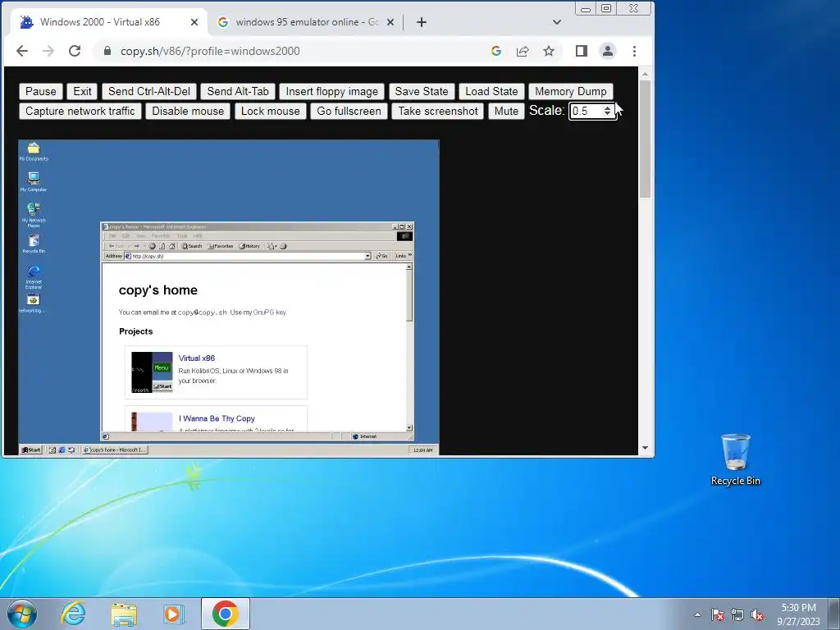View site info via the padlock icon
This screenshot has width=840, height=630.
click(107, 51)
